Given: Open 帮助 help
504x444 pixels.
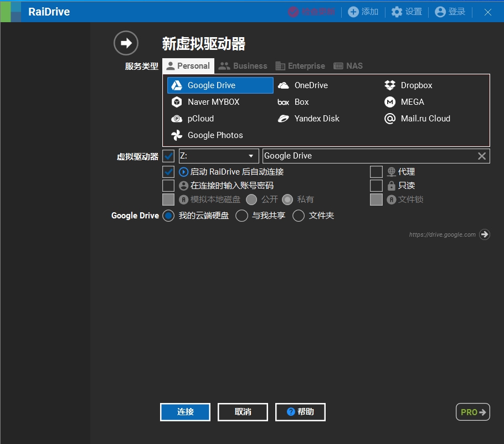Looking at the screenshot, I should coord(300,412).
